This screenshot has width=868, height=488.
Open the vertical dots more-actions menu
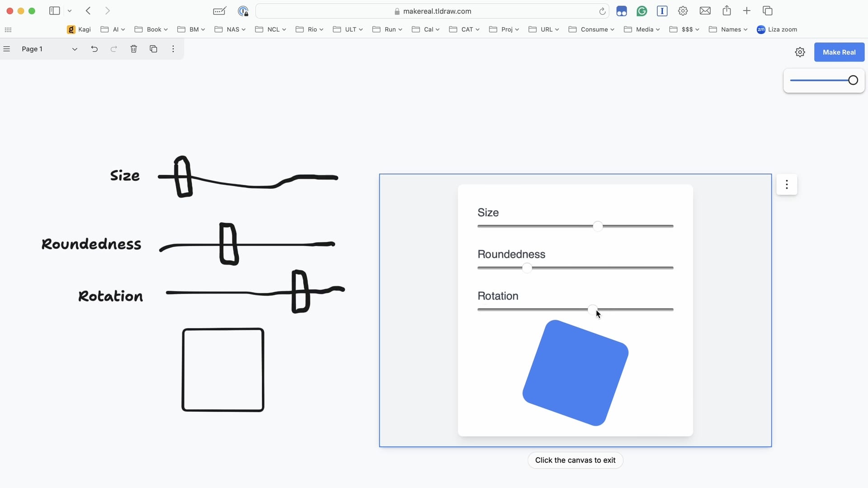[173, 49]
